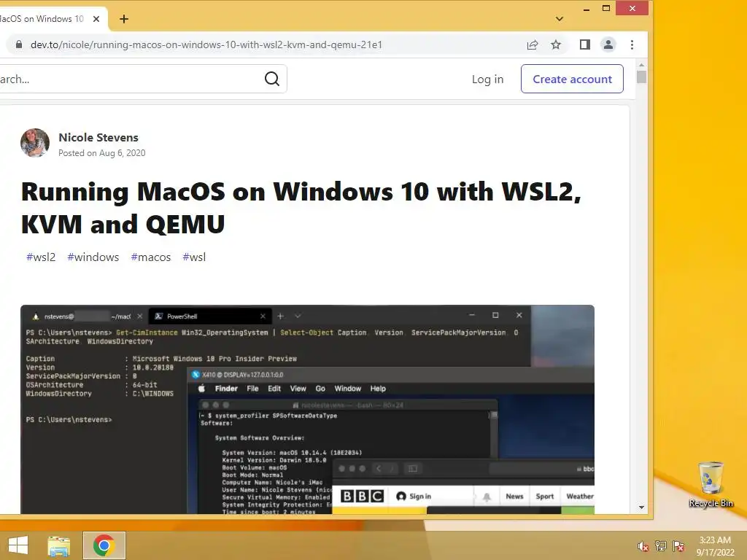
Task: Open a new browser tab
Action: [x=124, y=19]
